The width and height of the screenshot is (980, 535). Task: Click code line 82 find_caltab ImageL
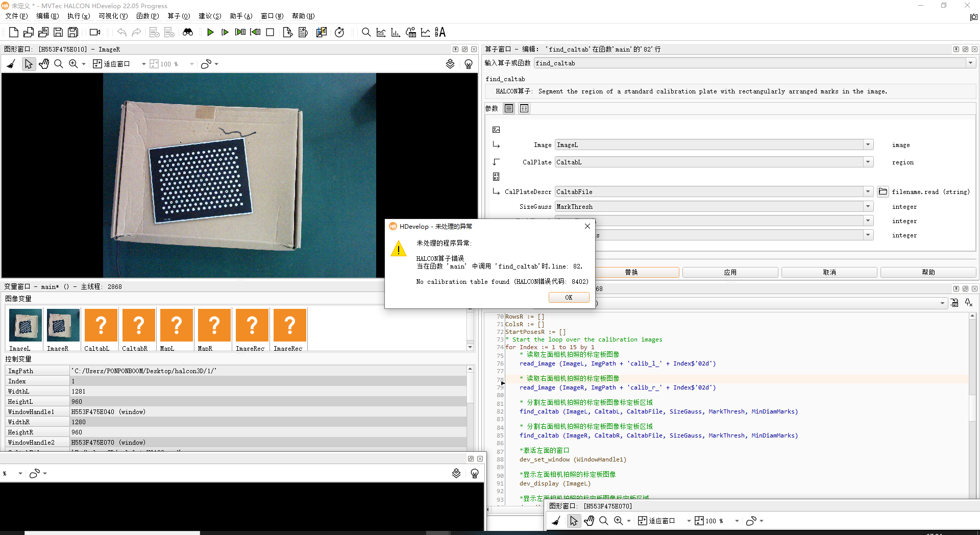click(658, 411)
